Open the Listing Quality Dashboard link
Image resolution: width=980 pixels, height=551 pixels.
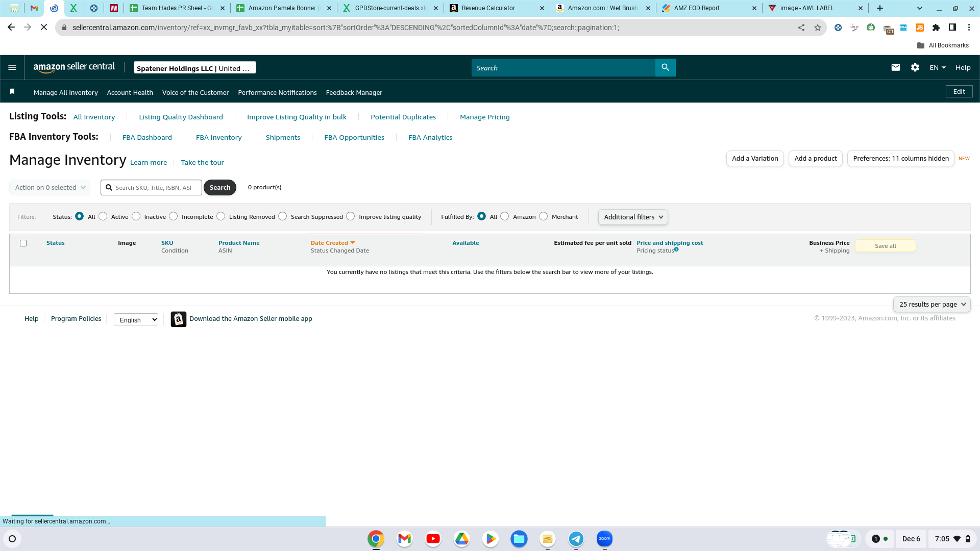coord(181,117)
